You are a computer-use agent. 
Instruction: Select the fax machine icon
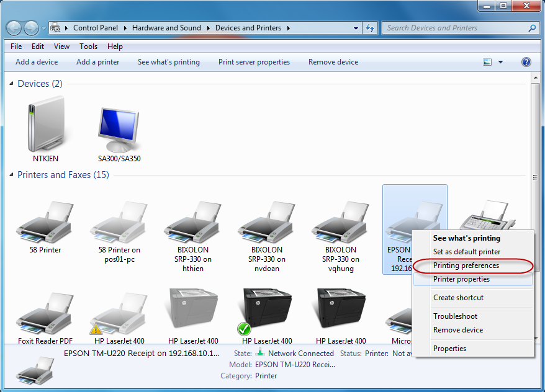click(x=488, y=215)
